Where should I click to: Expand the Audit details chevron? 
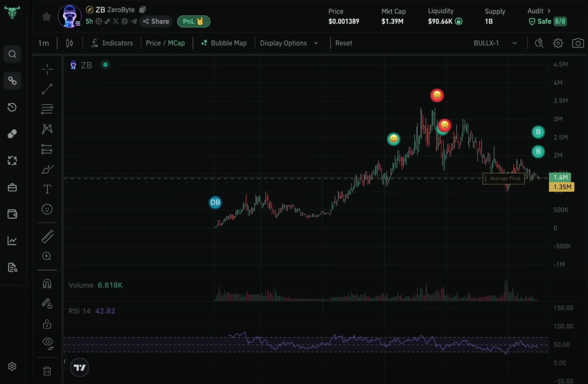point(549,11)
